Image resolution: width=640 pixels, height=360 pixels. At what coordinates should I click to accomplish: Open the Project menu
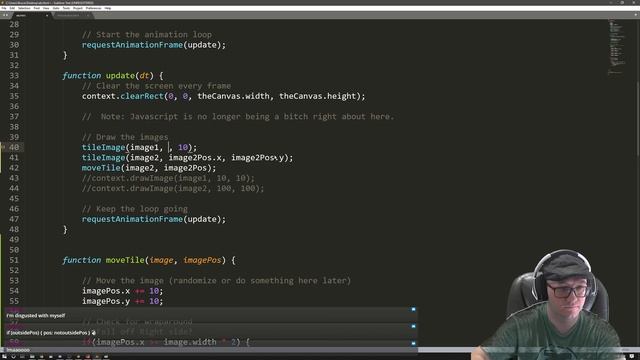78,8
